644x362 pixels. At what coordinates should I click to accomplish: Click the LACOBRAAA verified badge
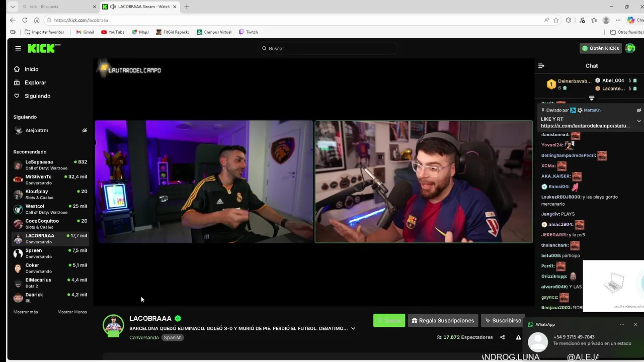tap(178, 318)
